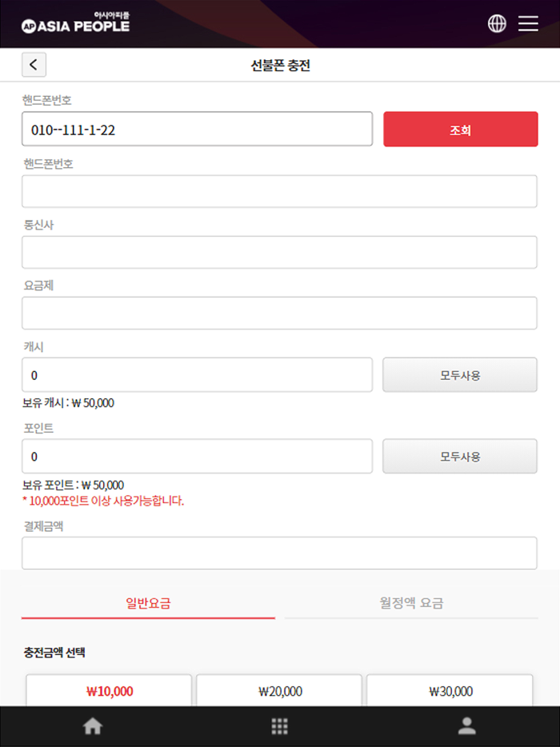Select the ₩20,000 recharge amount

coord(279,691)
